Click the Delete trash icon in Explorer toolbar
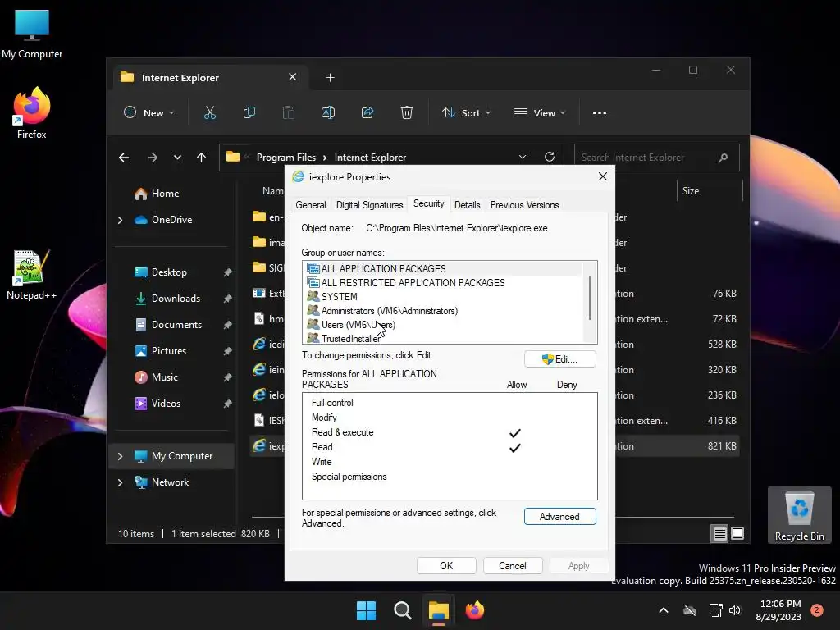Image resolution: width=840 pixels, height=630 pixels. (407, 113)
